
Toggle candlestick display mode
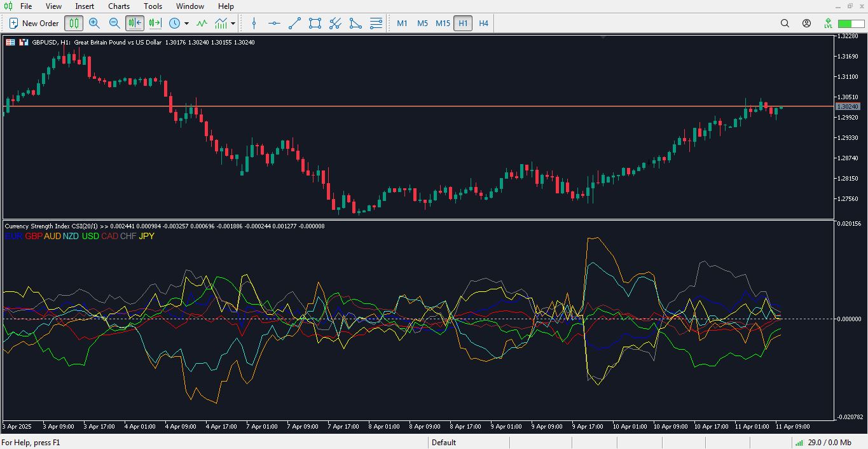[x=74, y=23]
